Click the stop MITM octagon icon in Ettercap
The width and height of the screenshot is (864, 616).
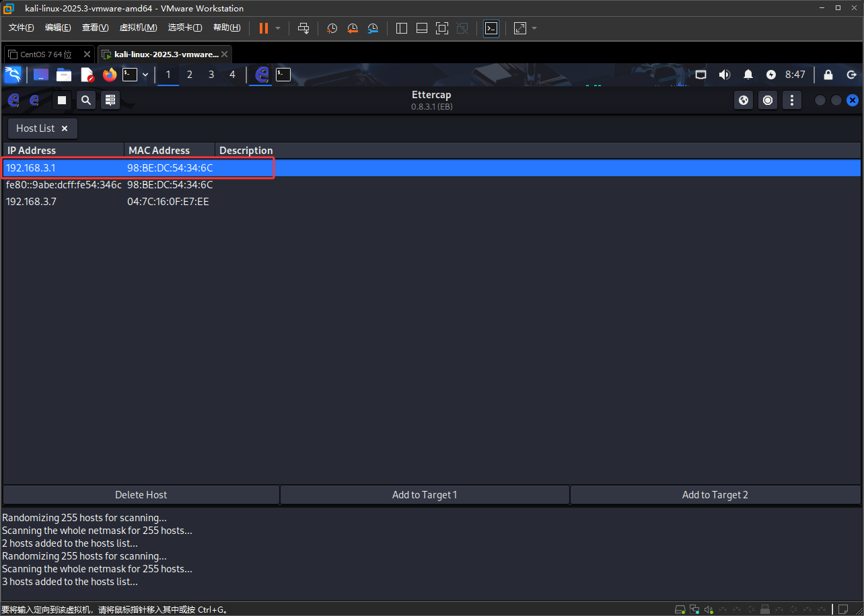coord(768,100)
